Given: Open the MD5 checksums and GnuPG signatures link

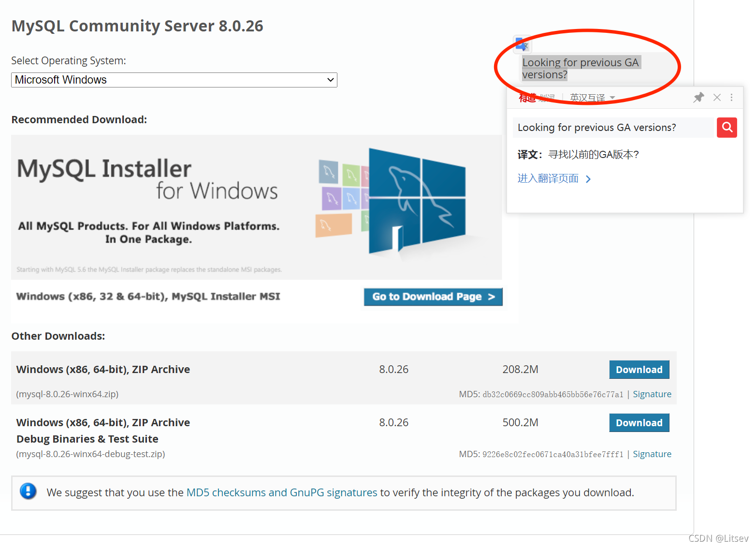Looking at the screenshot, I should [x=282, y=492].
